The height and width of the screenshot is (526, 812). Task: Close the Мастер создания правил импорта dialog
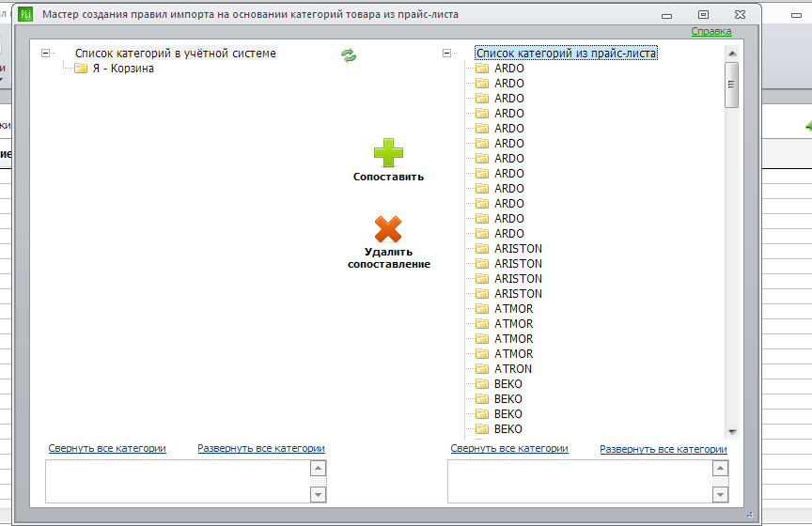(x=740, y=14)
